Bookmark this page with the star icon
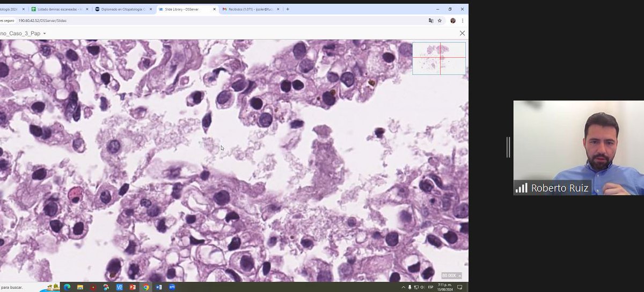This screenshot has width=644, height=292. 440,20
